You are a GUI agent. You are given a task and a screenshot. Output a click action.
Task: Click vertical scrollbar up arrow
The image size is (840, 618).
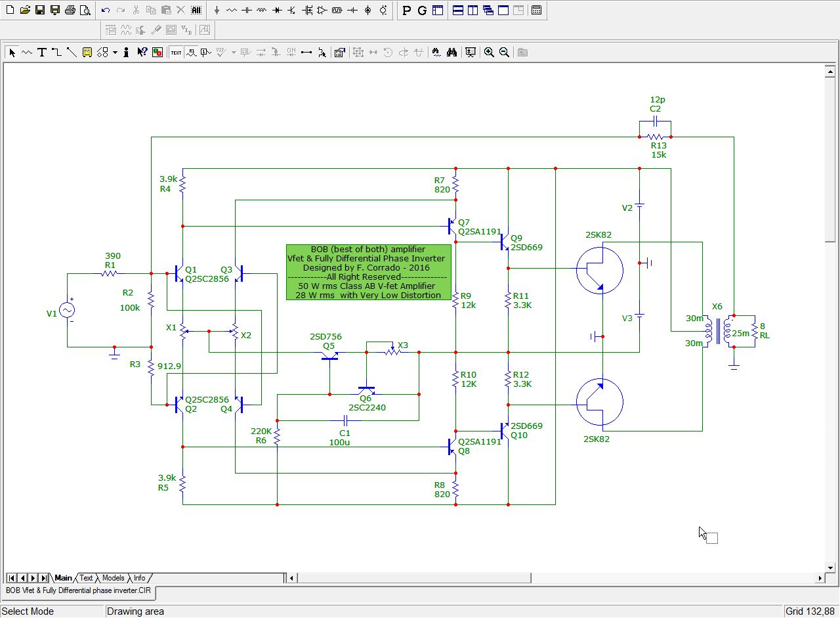coord(830,71)
